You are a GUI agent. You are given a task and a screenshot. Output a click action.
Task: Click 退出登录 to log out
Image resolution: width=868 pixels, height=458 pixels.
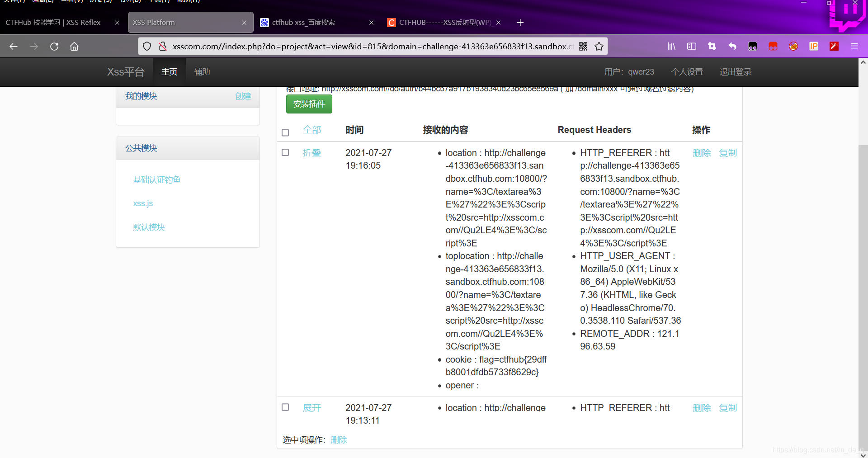pyautogui.click(x=735, y=72)
